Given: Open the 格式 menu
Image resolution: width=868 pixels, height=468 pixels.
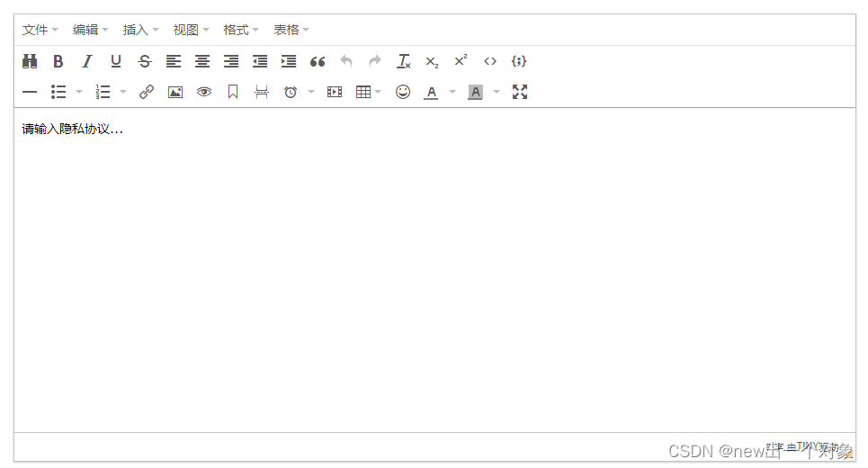Looking at the screenshot, I should click(241, 30).
